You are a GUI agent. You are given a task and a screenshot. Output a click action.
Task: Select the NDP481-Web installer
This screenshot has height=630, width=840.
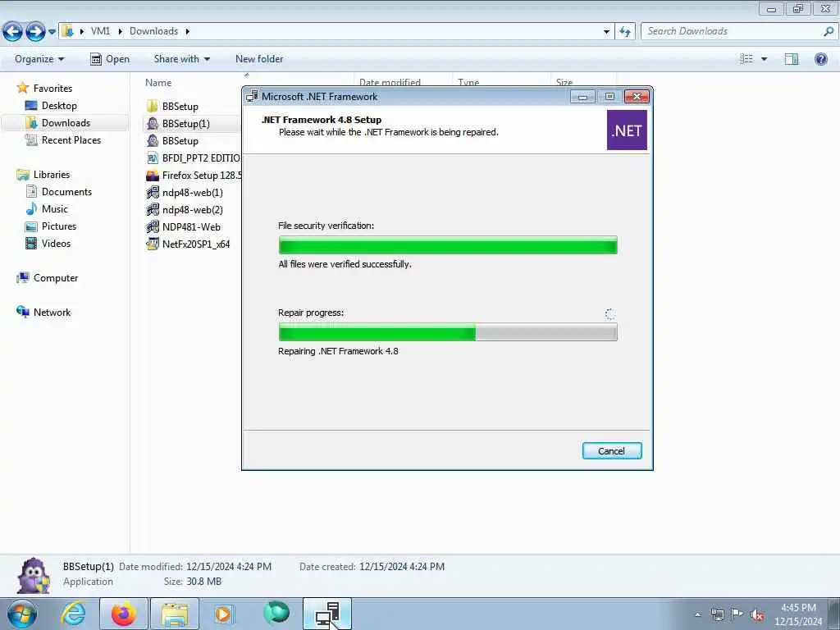pos(190,226)
